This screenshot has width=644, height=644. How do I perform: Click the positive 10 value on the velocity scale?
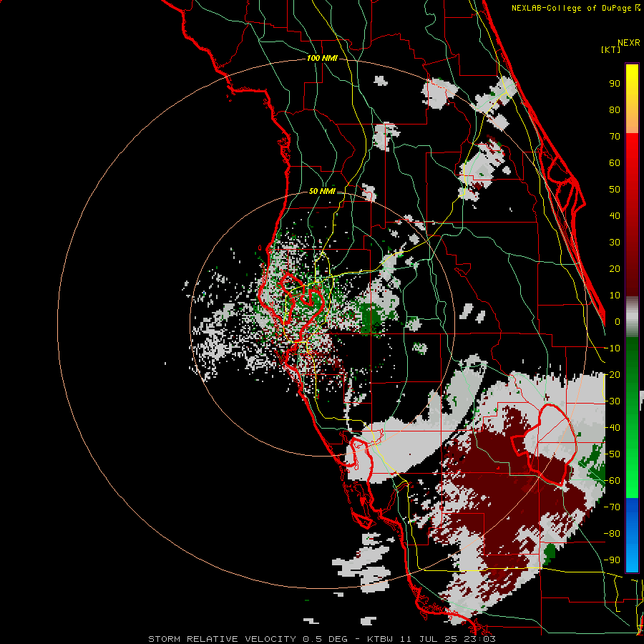615,296
